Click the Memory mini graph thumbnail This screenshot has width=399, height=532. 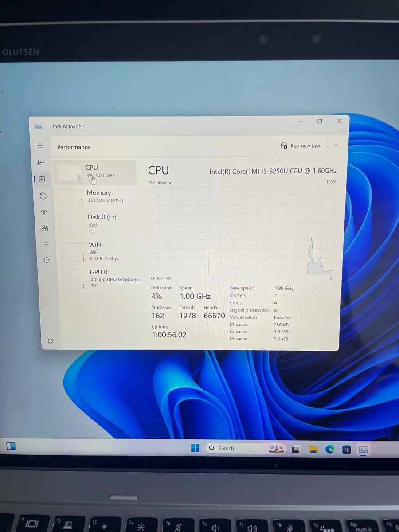click(x=70, y=198)
